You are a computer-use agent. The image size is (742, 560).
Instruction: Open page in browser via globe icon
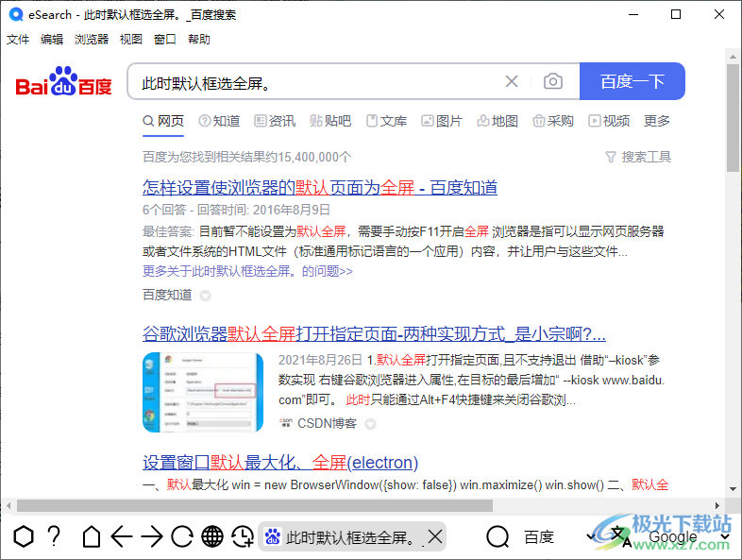tap(212, 536)
